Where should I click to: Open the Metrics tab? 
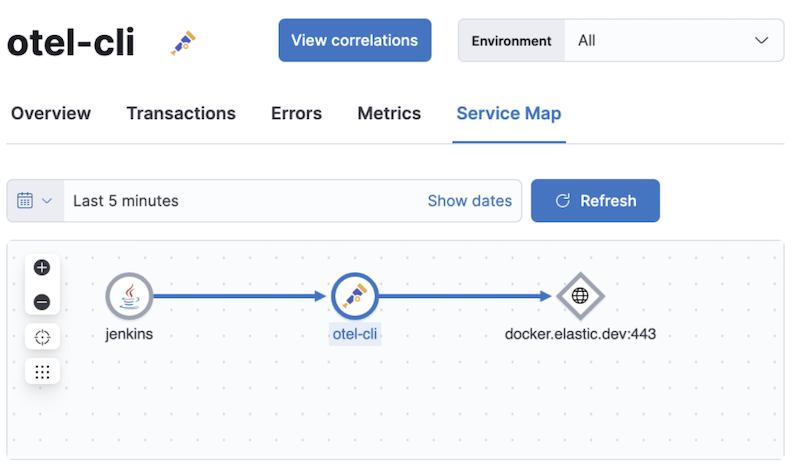(x=389, y=114)
